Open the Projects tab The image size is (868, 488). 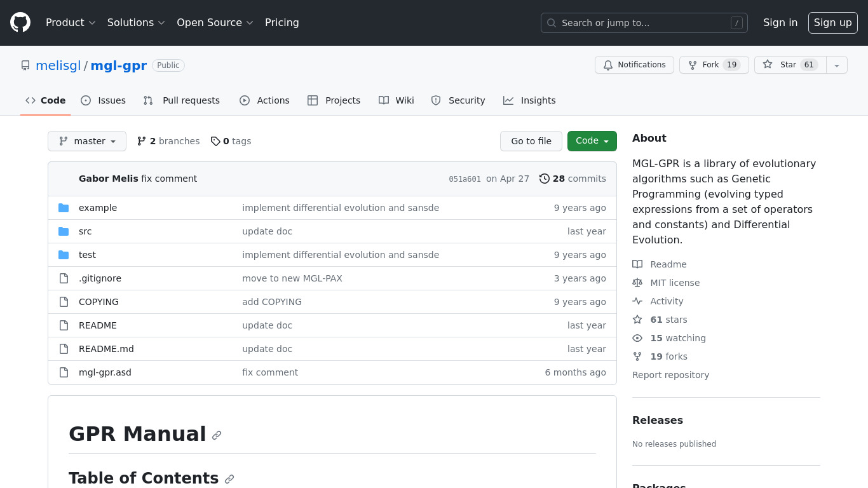point(334,100)
